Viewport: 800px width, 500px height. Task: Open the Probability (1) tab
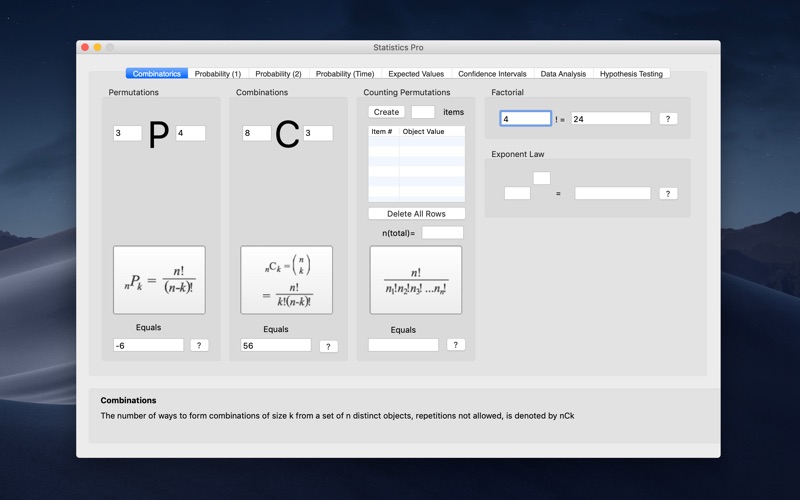pyautogui.click(x=218, y=73)
